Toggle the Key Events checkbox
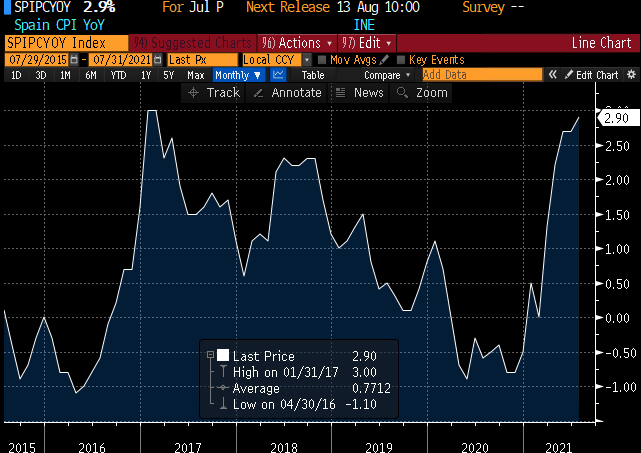Image resolution: width=641 pixels, height=453 pixels. click(x=401, y=60)
